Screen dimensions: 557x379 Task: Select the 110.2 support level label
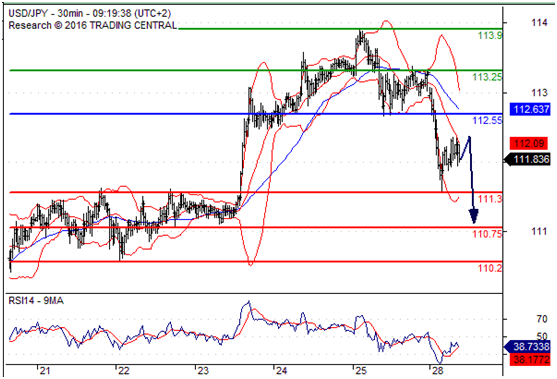[490, 268]
